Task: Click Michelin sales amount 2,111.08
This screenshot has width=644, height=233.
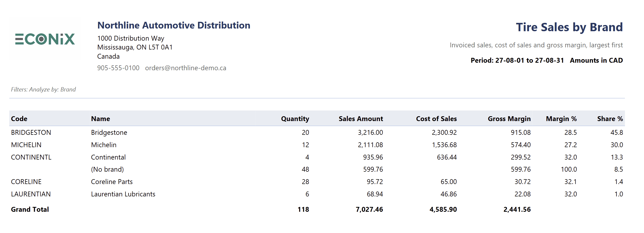Action: (x=371, y=145)
